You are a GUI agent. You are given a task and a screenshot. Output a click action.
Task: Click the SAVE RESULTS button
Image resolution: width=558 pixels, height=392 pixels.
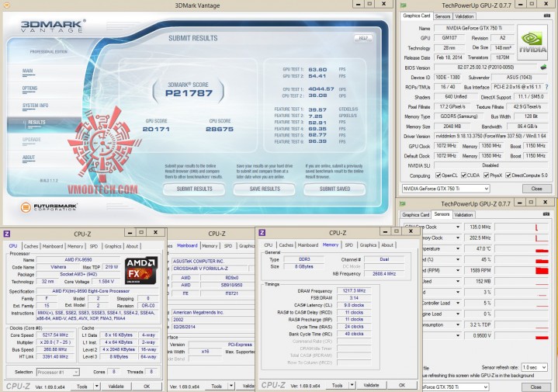pos(265,189)
